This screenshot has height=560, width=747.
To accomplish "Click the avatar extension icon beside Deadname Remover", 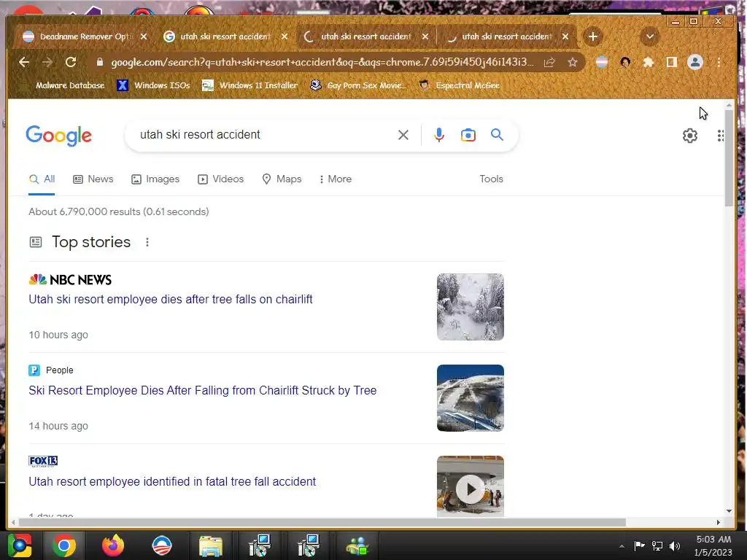I will [625, 63].
